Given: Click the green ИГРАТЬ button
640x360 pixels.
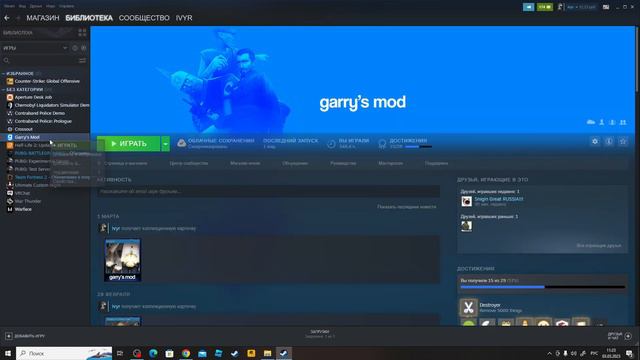Looking at the screenshot, I should pyautogui.click(x=129, y=144).
